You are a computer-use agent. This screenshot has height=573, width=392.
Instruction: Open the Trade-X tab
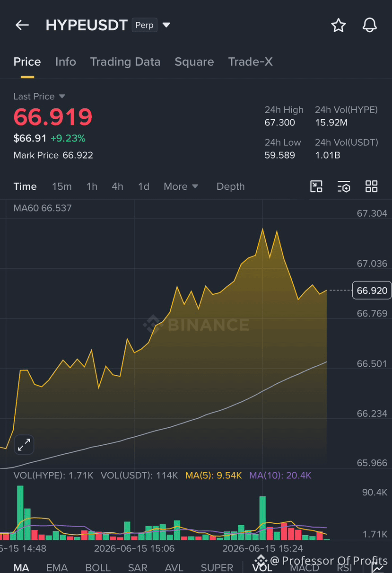[250, 62]
